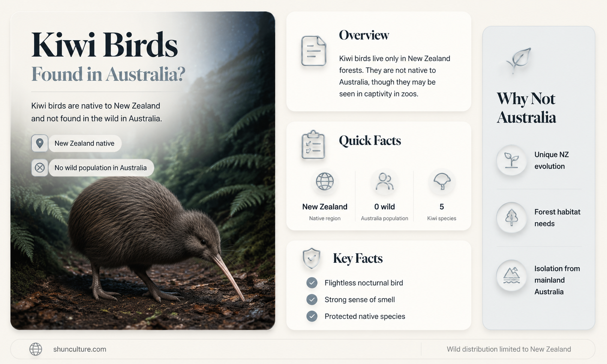Click the Kiwi species label

coord(442,218)
